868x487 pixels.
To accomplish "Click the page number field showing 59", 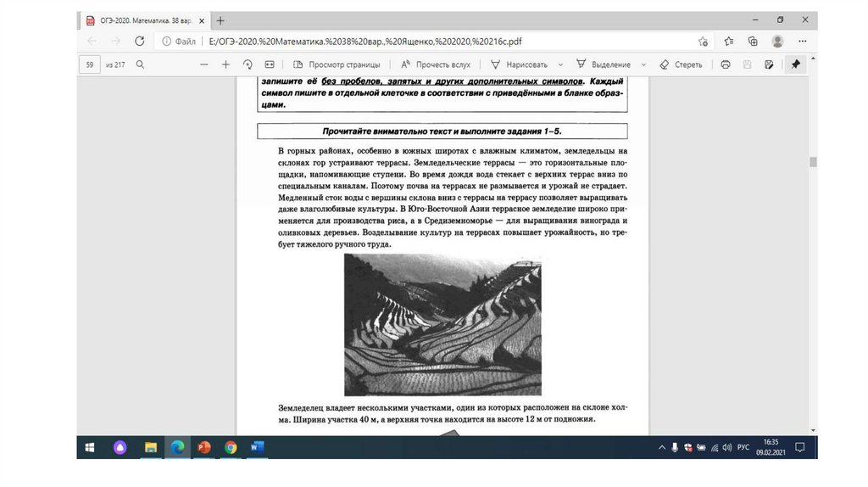I will [90, 64].
